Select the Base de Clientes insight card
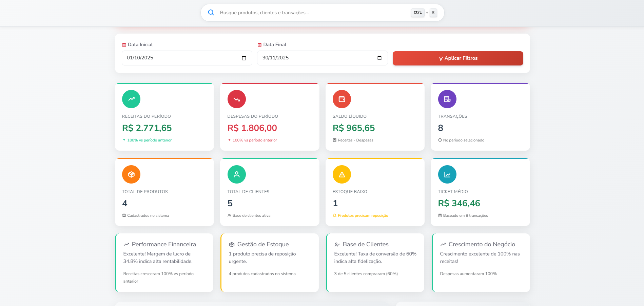This screenshot has width=644, height=306. pos(375,263)
